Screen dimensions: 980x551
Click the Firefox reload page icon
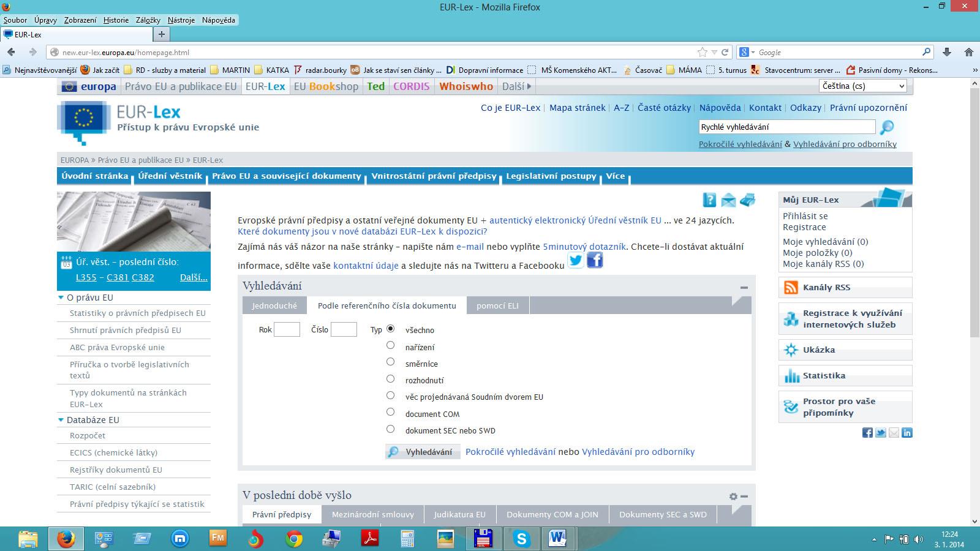pyautogui.click(x=725, y=52)
